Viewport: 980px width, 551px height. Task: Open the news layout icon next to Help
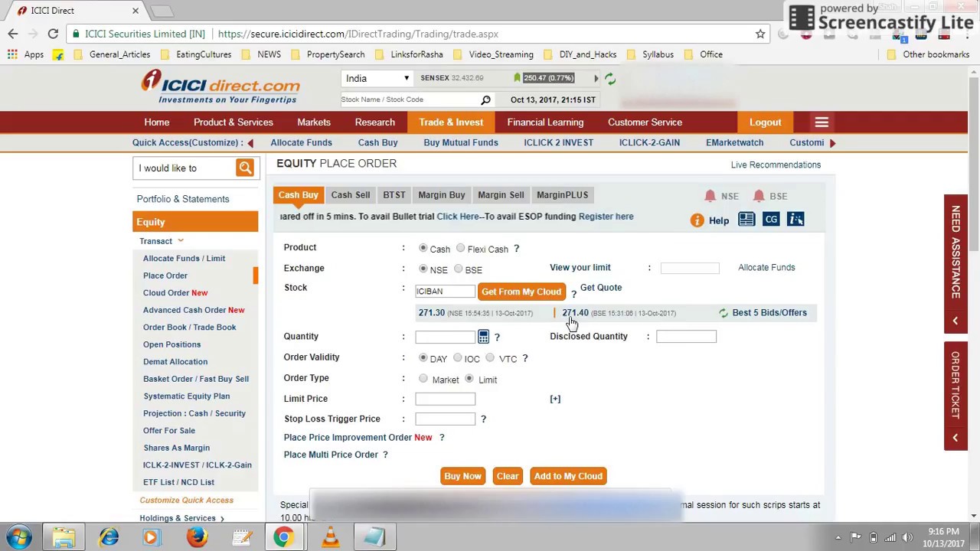click(746, 220)
